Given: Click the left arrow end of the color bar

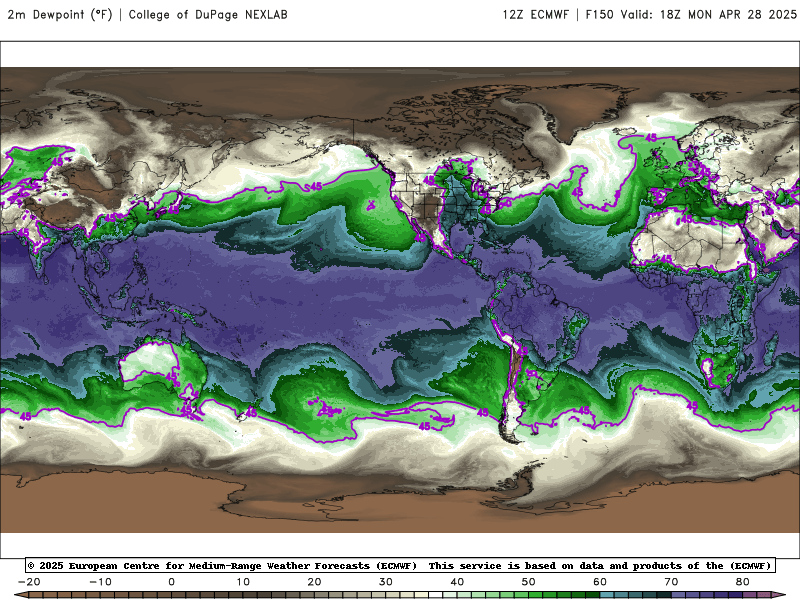Looking at the screenshot, I should (x=21, y=595).
